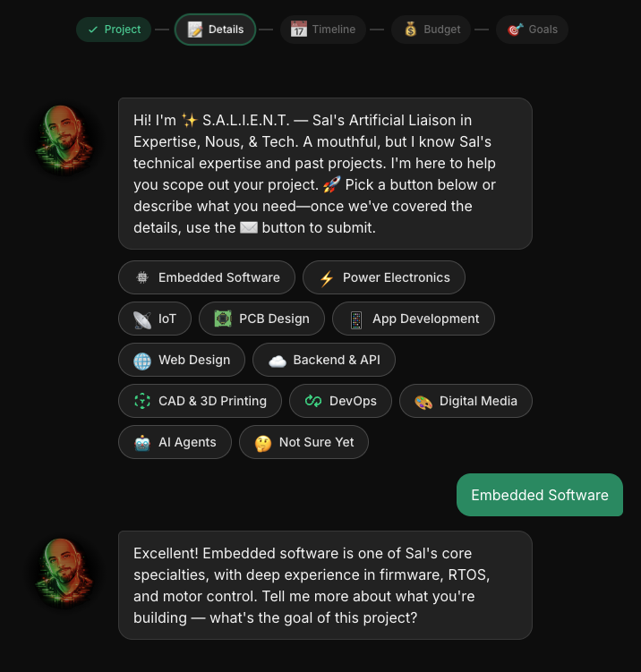Open the Details step
This screenshot has height=672, width=641.
[215, 30]
